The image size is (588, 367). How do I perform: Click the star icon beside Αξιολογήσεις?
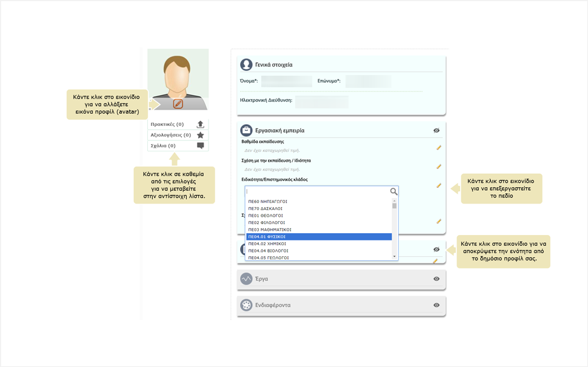[x=201, y=135]
